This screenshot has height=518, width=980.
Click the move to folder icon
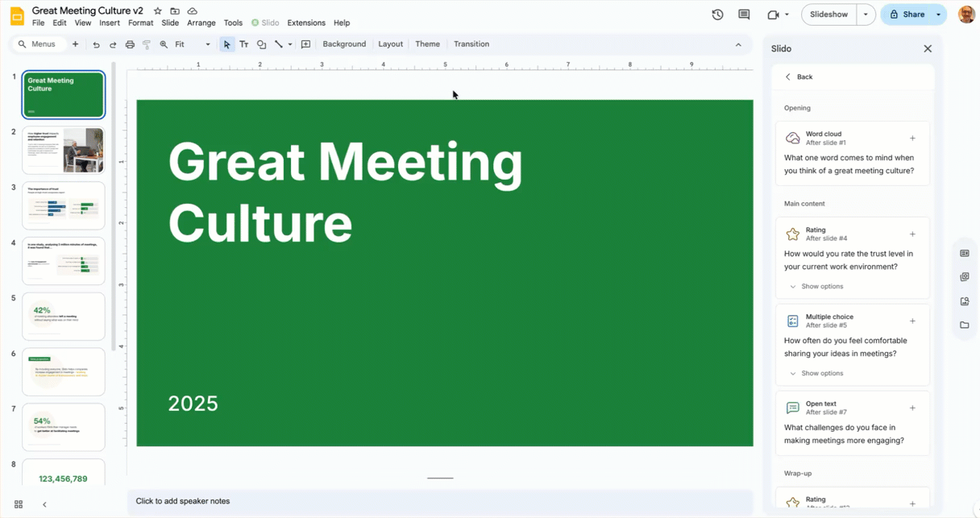(x=175, y=11)
